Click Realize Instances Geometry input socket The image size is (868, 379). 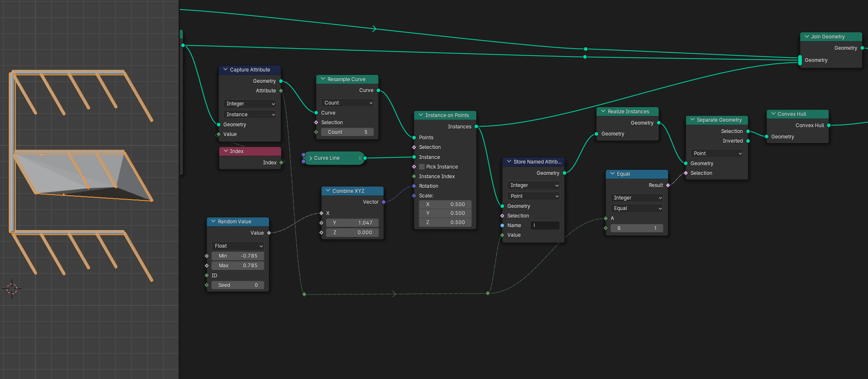(597, 134)
